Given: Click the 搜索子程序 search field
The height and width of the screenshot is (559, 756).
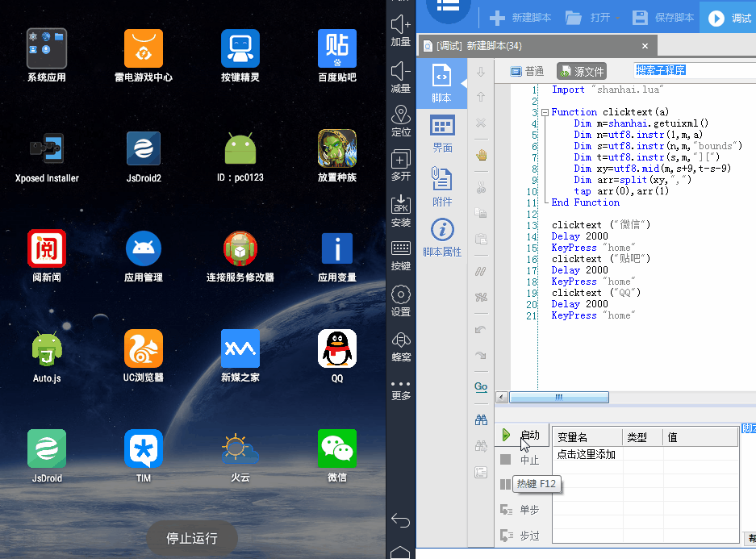Looking at the screenshot, I should pos(695,70).
